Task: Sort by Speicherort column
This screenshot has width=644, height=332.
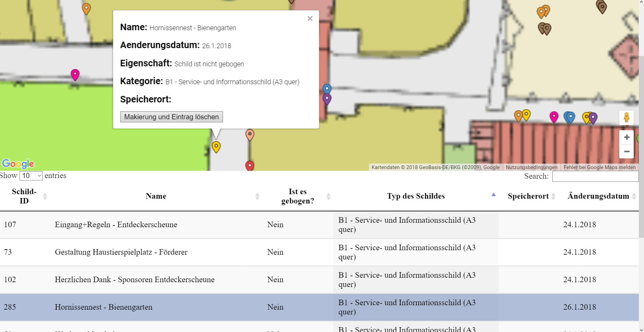Action: pyautogui.click(x=529, y=196)
